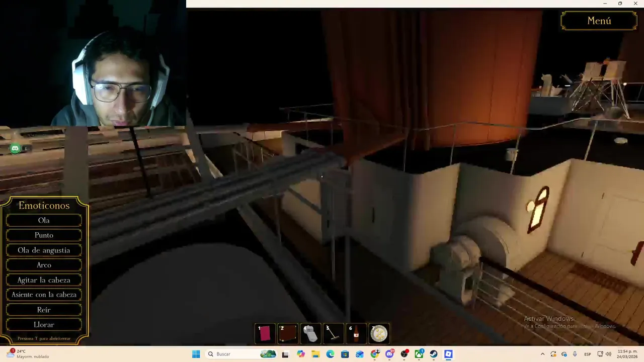Click the Buscar taskbar search field

[242, 354]
